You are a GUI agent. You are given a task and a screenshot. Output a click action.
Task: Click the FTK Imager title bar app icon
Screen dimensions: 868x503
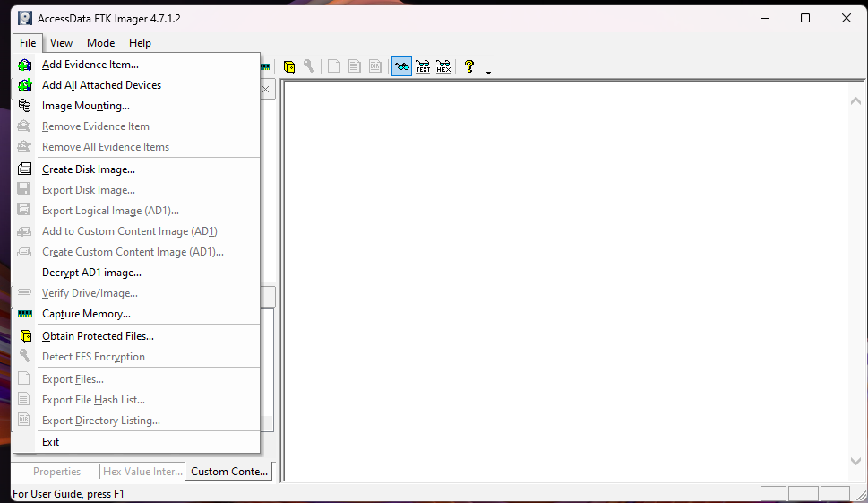click(25, 18)
